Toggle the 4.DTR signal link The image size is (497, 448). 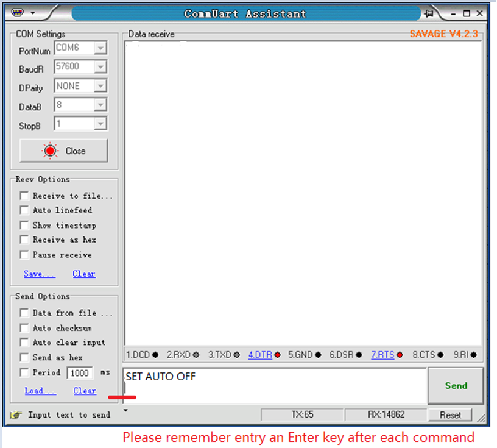coord(260,355)
